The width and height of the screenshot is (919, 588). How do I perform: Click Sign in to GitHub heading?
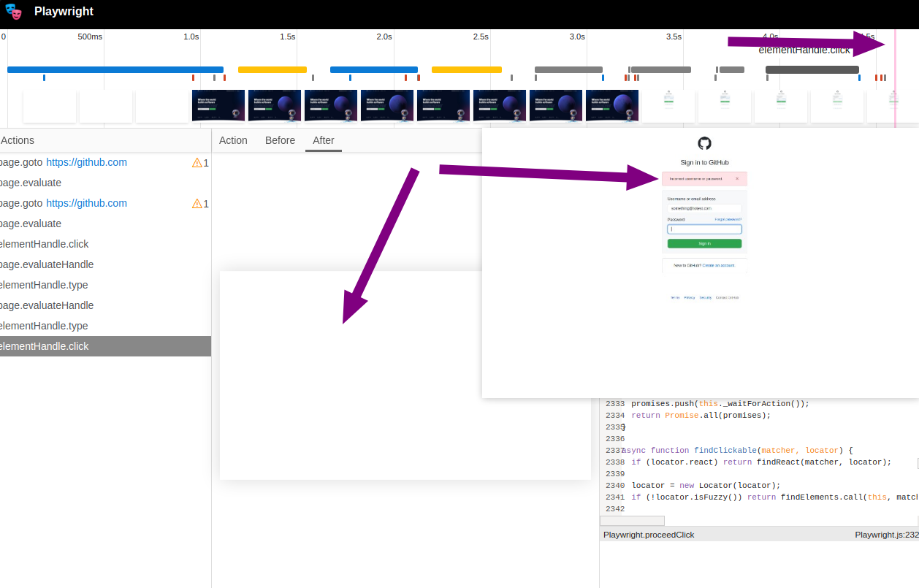[704, 162]
